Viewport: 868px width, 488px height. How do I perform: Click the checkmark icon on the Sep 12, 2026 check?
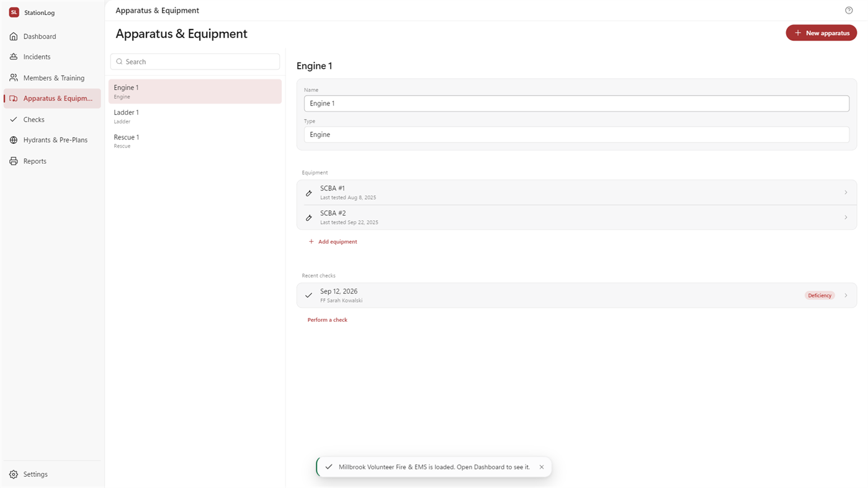(x=309, y=296)
